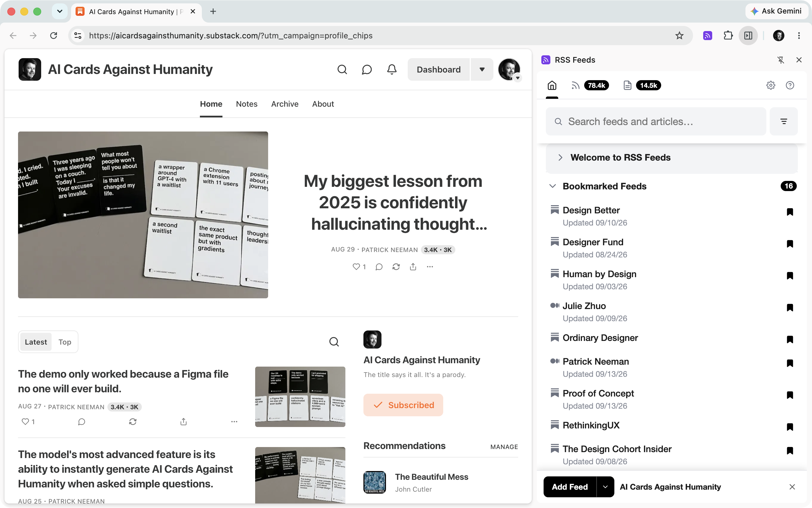Open the Add Feed dropdown arrow

point(605,487)
